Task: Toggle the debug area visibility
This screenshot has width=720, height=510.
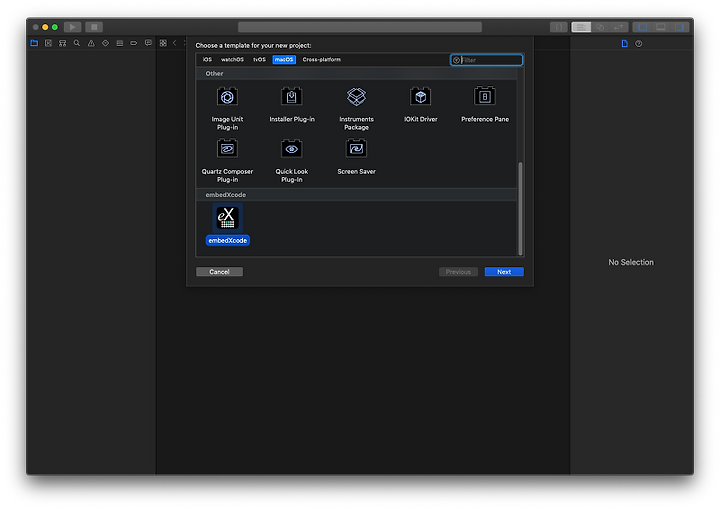Action: tap(661, 27)
